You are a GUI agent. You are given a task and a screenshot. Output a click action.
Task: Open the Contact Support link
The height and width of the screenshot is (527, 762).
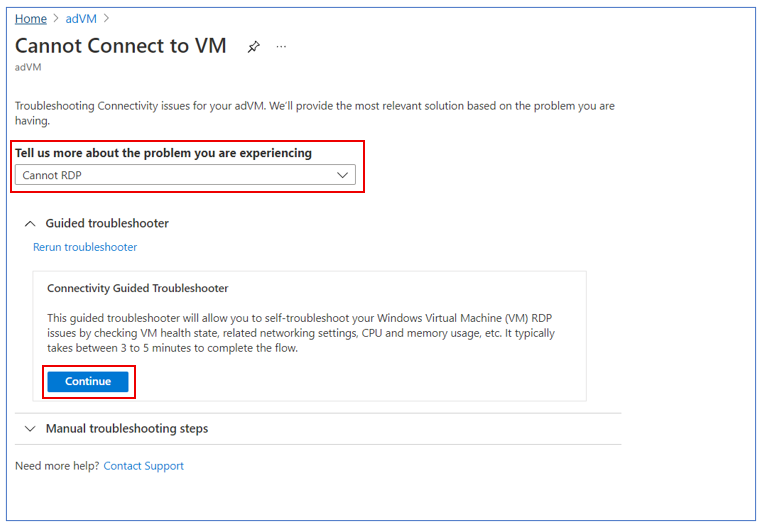[x=144, y=466]
